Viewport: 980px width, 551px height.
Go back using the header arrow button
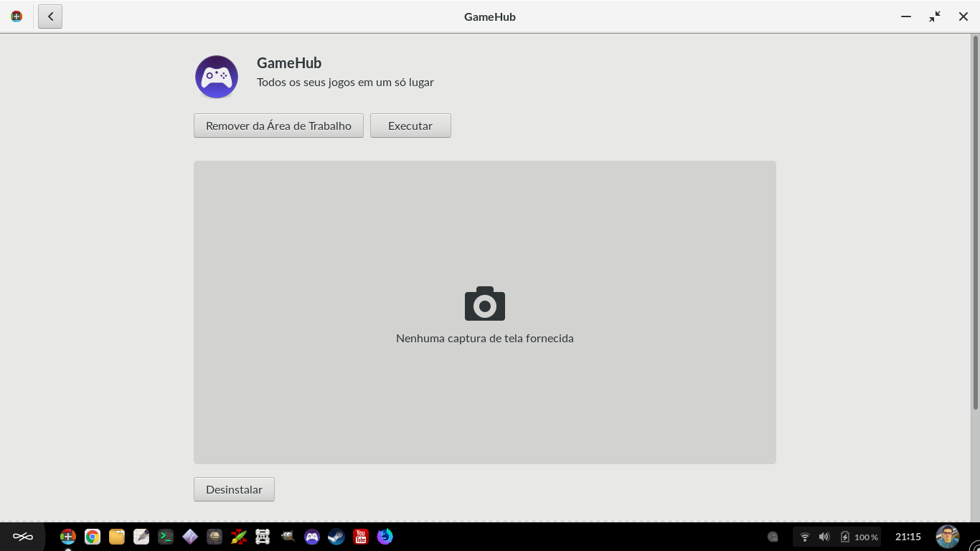coord(50,17)
